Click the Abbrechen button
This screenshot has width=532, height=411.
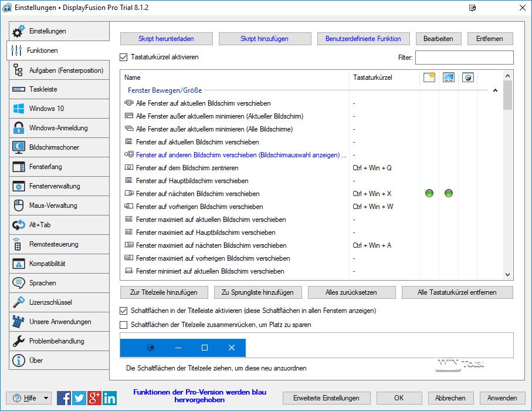click(450, 397)
